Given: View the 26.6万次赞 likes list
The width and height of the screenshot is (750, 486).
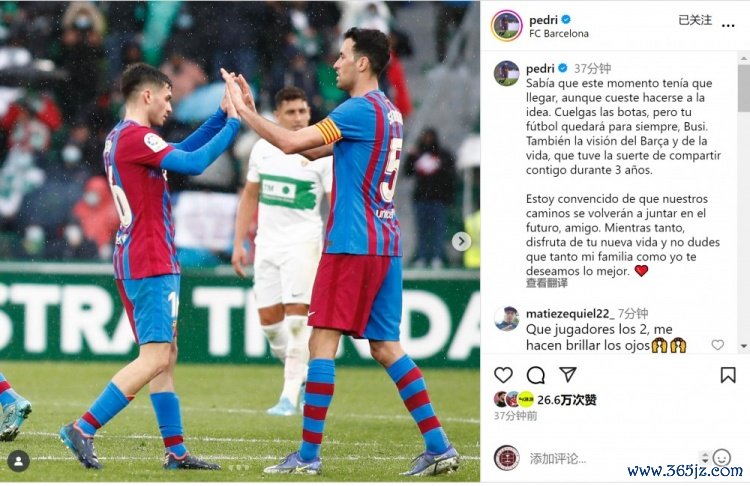Looking at the screenshot, I should pyautogui.click(x=567, y=399).
